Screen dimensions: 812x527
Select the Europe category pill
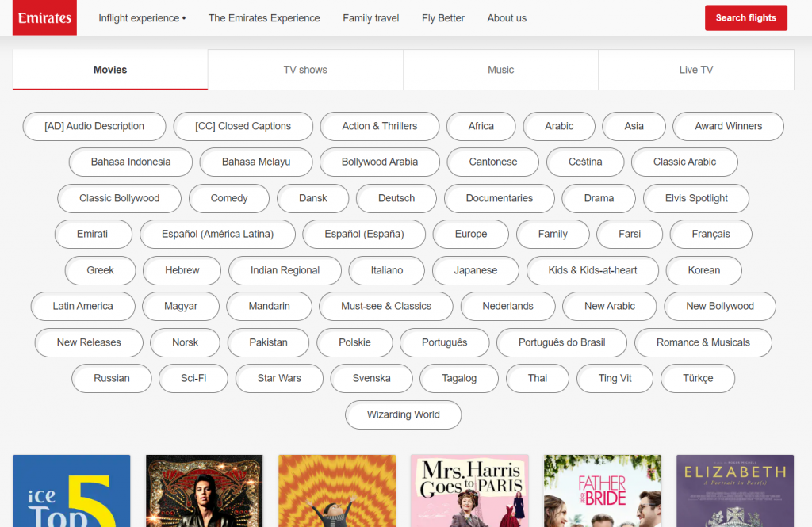pos(471,234)
